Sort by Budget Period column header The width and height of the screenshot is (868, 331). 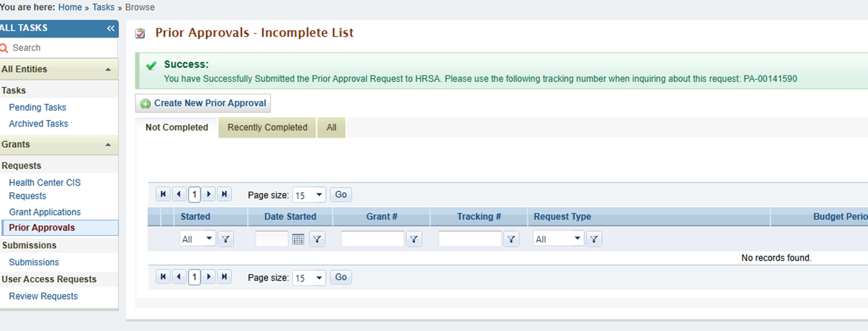coord(840,217)
